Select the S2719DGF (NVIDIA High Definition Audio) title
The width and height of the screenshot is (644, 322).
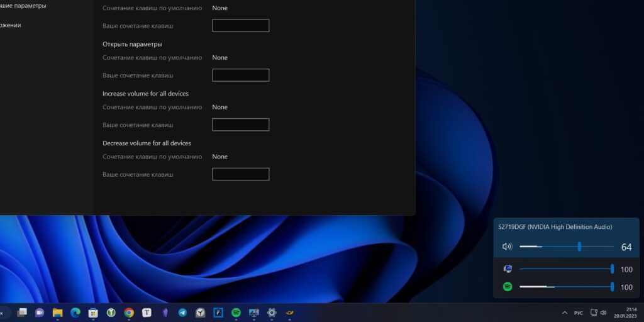click(555, 226)
